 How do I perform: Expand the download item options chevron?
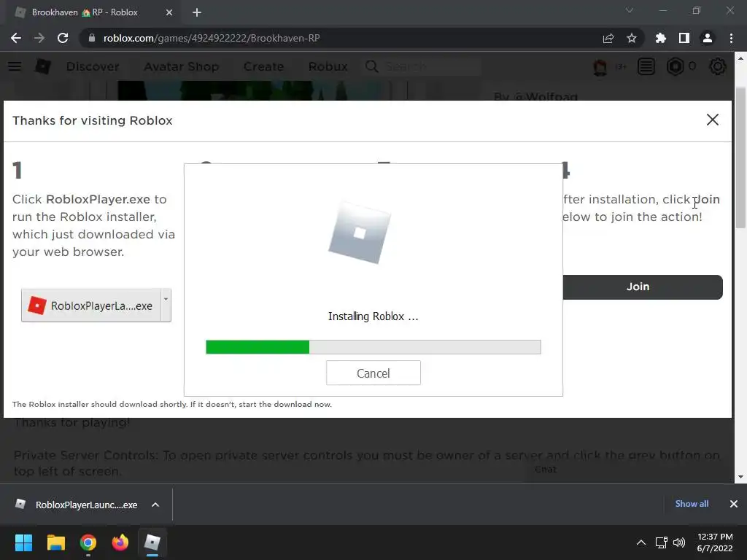155,505
